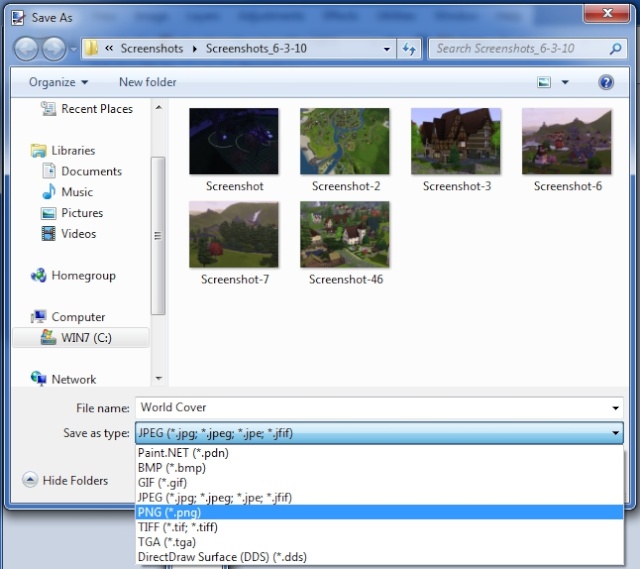Image resolution: width=640 pixels, height=569 pixels.
Task: Click the WIN7 drive icon
Action: pos(48,337)
